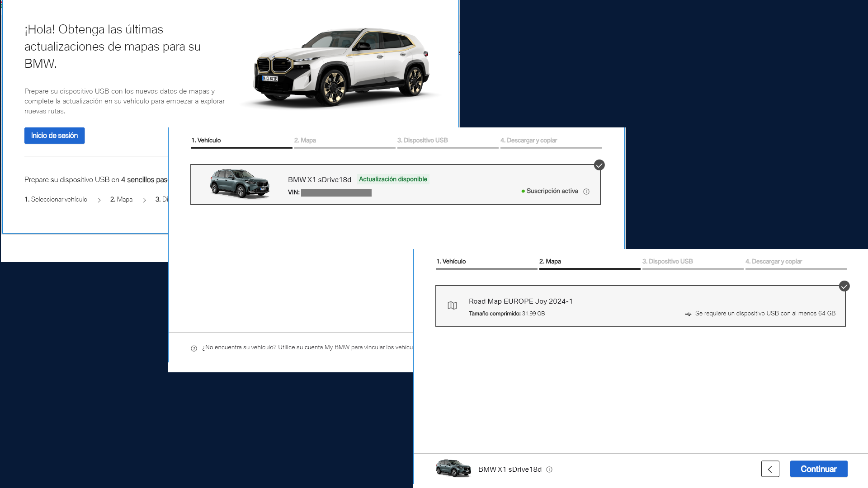Click 1. Seleccionar vehículo step in login window
Viewport: 868px width, 488px height.
click(56, 199)
